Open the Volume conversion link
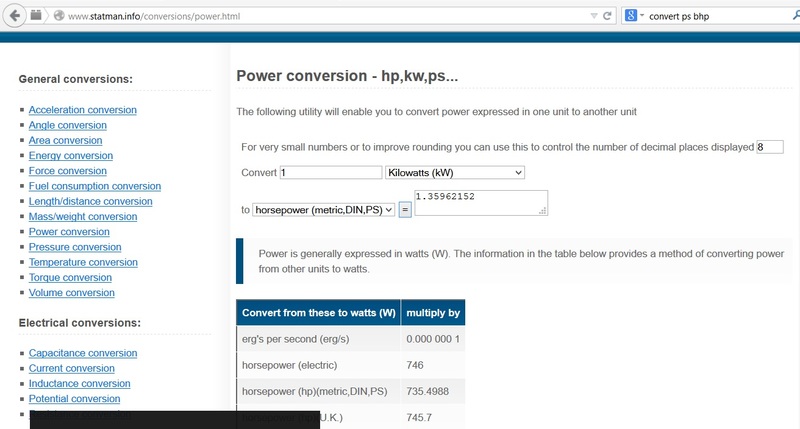This screenshot has width=800, height=429. [71, 293]
